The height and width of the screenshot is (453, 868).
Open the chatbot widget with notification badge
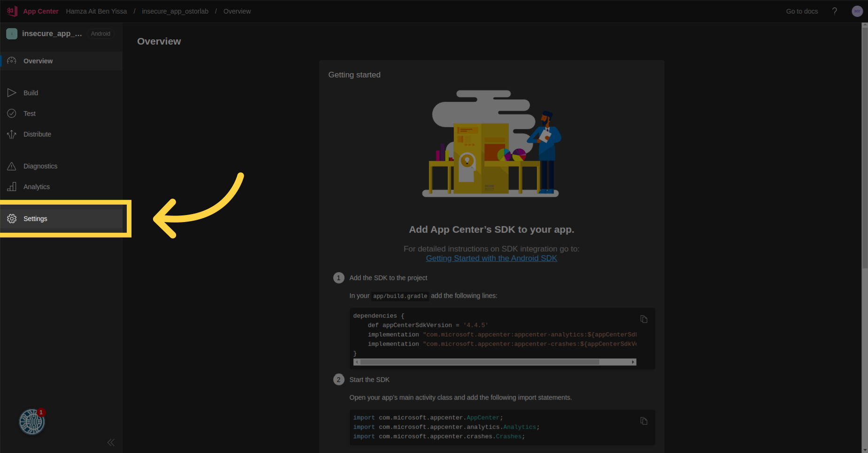point(32,422)
